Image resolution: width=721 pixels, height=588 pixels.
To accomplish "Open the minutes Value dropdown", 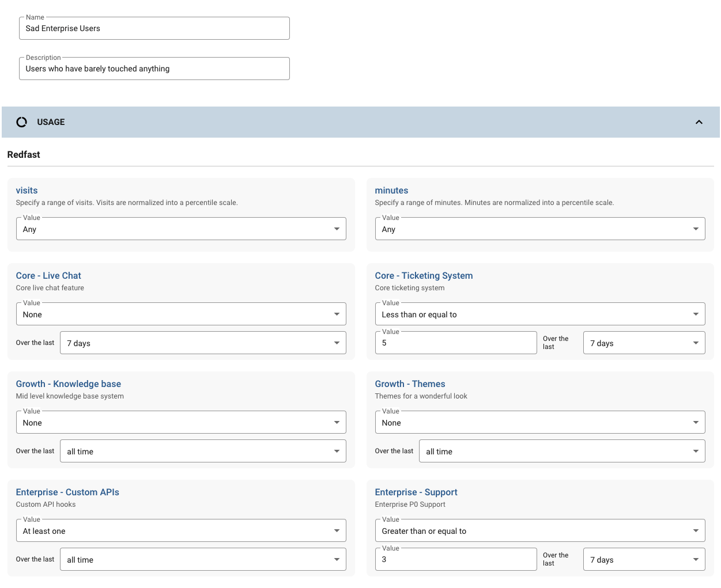I will coord(540,229).
